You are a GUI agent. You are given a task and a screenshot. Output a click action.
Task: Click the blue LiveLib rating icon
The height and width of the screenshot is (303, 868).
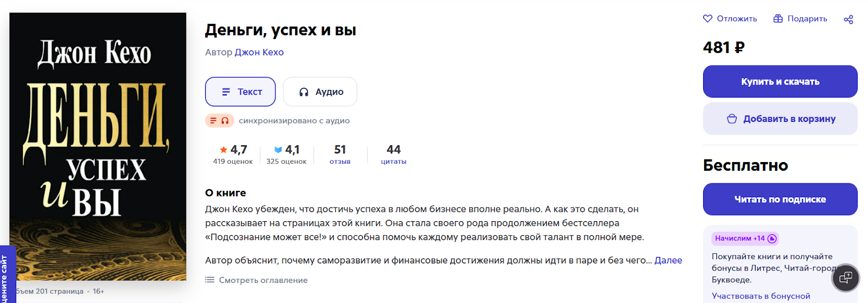point(278,150)
